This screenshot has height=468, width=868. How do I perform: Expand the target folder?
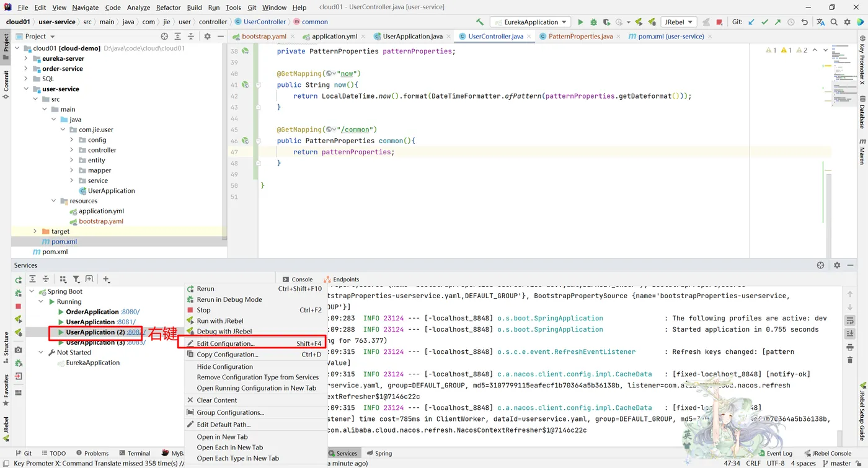pyautogui.click(x=35, y=231)
